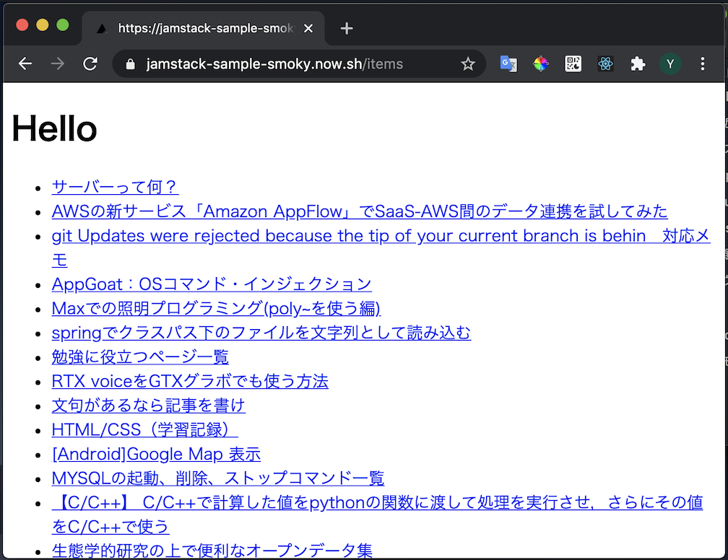The image size is (728, 560).
Task: Open the 生態学的研究 オープンデータ集 link
Action: (212, 551)
